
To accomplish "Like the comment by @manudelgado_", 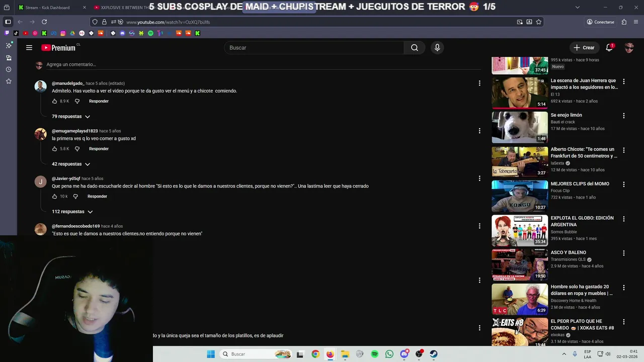I will (54, 101).
